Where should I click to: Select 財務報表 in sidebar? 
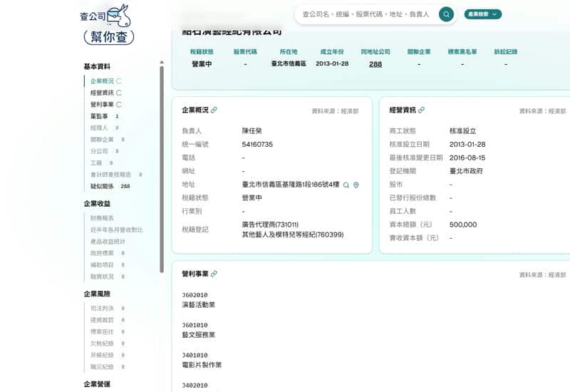point(102,218)
